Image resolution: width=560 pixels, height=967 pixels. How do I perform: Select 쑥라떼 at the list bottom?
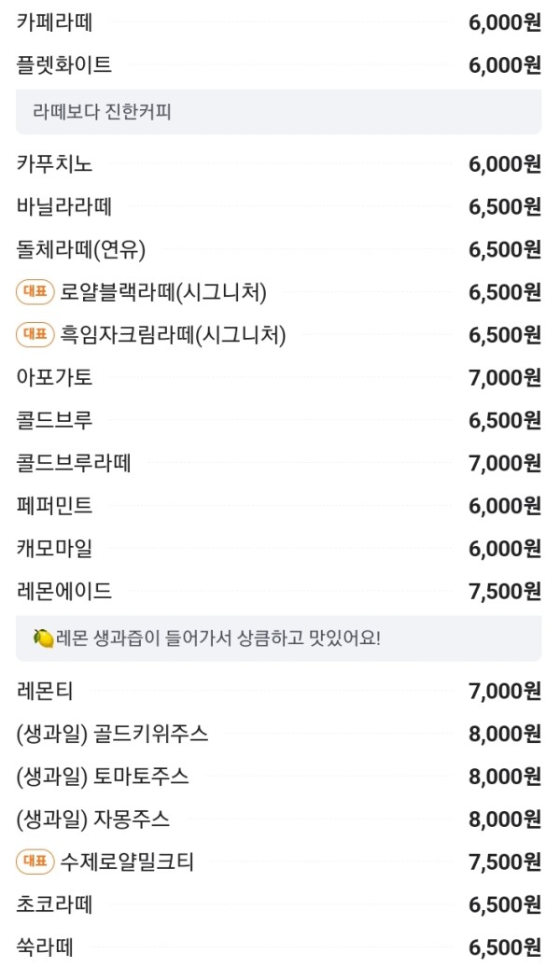[279, 946]
